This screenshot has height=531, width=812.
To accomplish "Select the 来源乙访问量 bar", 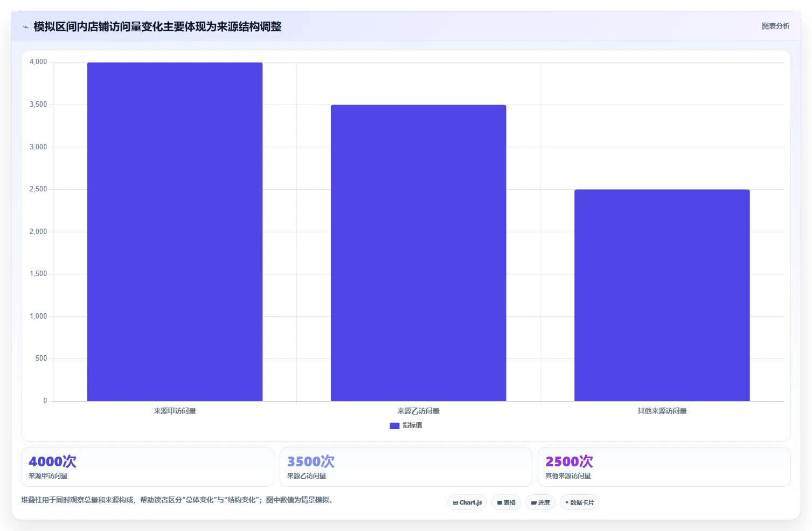I will point(418,253).
